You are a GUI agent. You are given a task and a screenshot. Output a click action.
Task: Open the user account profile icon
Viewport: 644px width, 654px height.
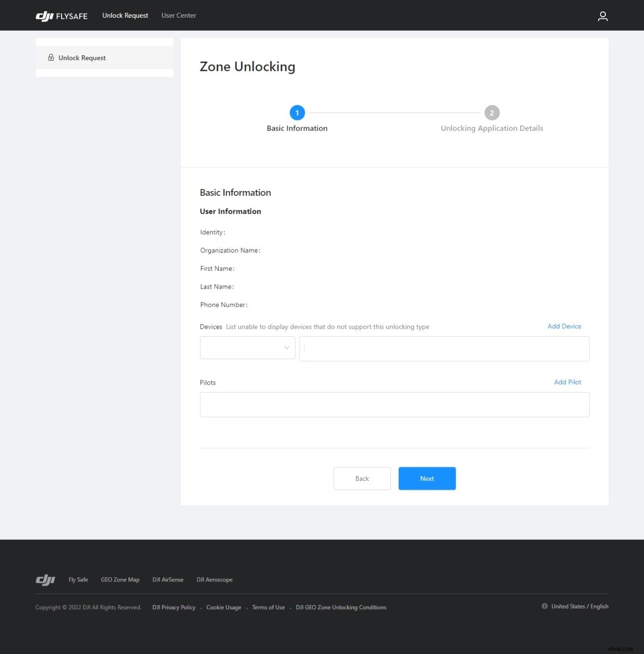(x=602, y=16)
